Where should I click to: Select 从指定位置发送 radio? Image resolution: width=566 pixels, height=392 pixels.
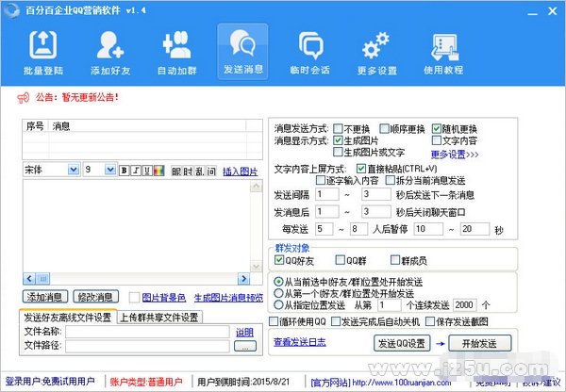(278, 304)
